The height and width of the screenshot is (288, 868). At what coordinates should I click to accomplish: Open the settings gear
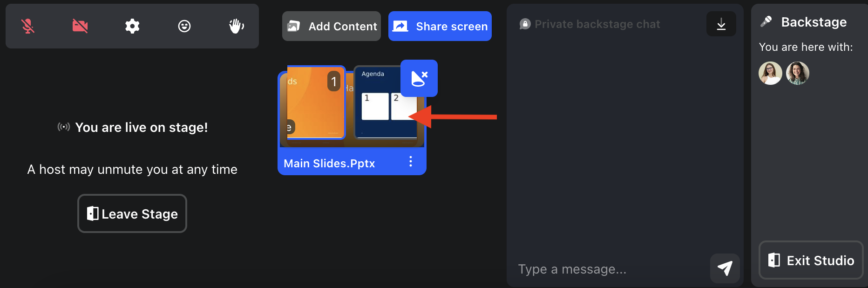132,26
